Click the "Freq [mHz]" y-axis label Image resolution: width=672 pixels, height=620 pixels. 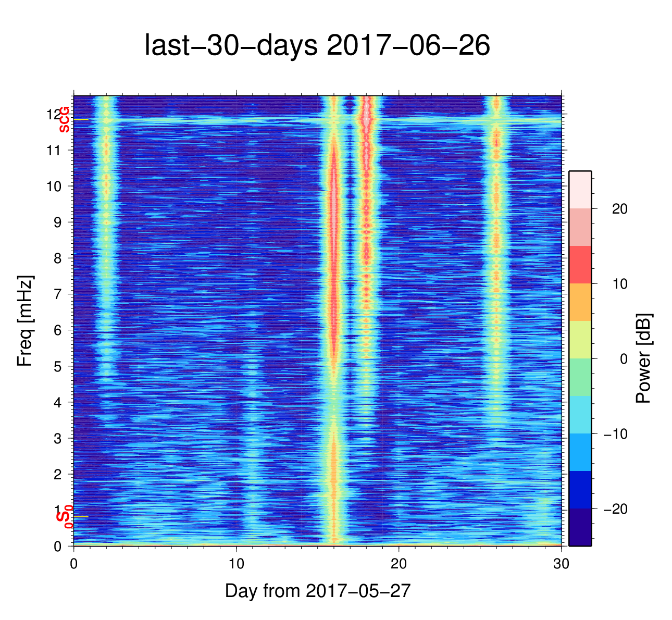(x=25, y=320)
